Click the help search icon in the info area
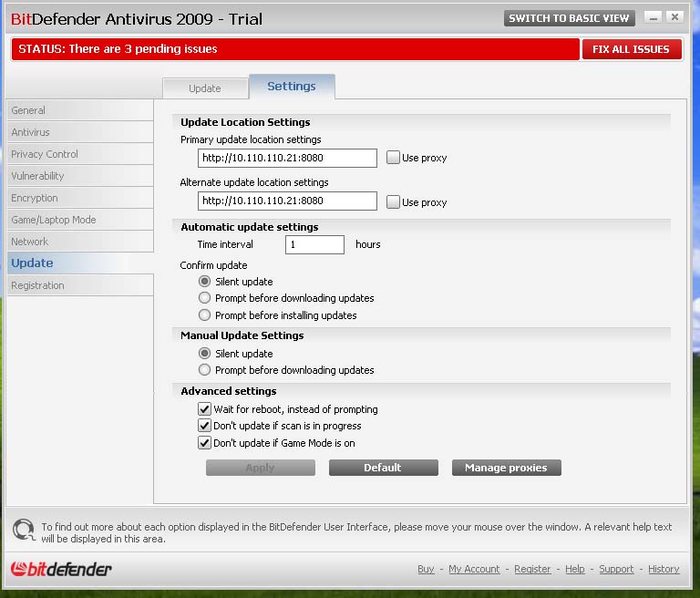This screenshot has height=598, width=700. point(24,531)
